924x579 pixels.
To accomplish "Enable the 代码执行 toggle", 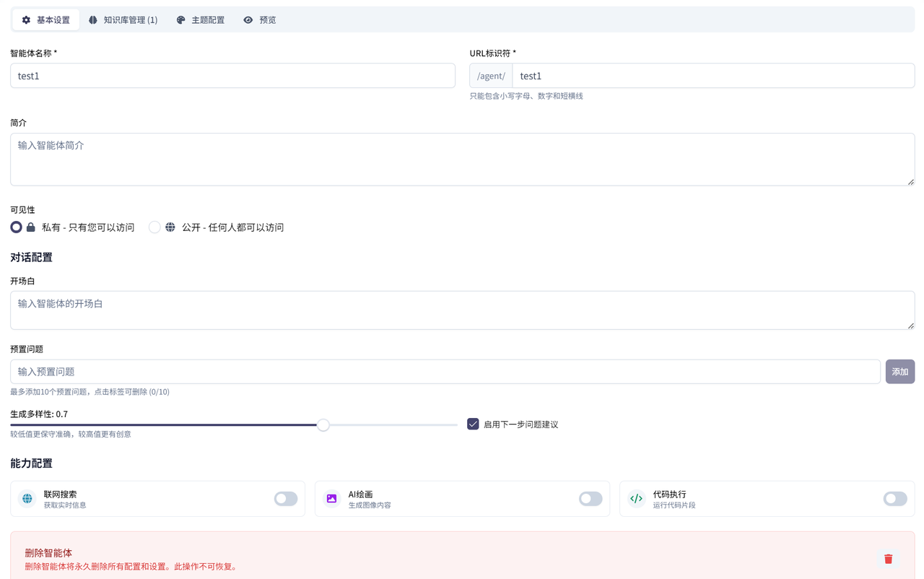I will point(894,498).
